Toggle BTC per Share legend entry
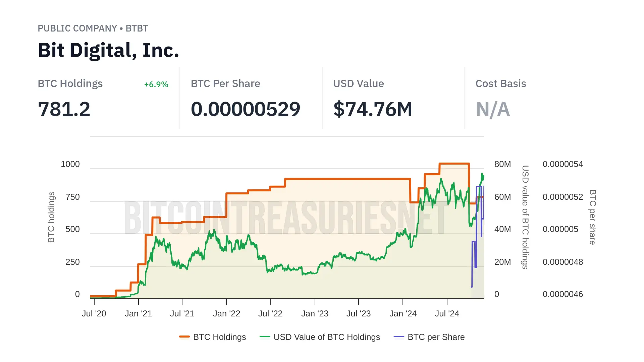 click(x=436, y=337)
